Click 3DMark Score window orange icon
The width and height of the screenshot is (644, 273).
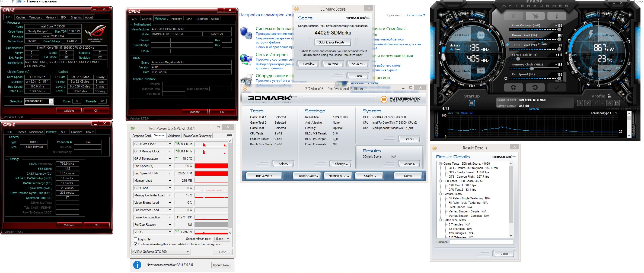pyautogui.click(x=297, y=9)
